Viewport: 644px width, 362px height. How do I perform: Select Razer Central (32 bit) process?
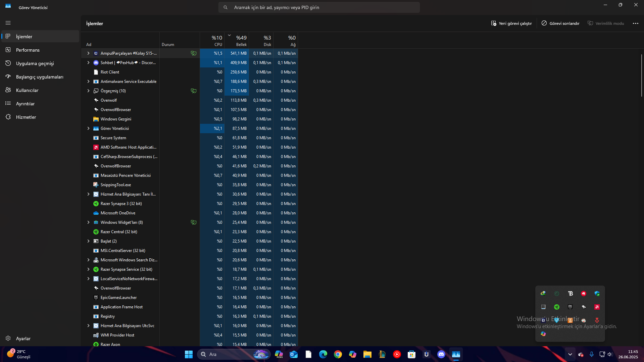click(x=190, y=232)
